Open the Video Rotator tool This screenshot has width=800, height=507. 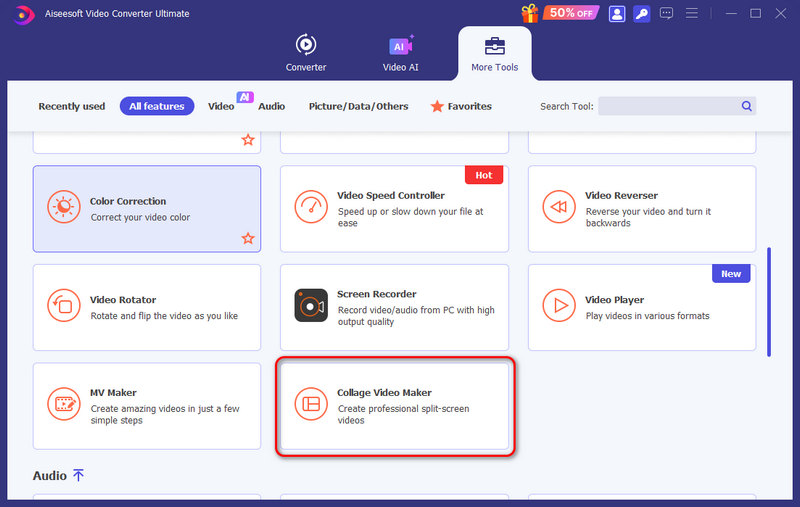click(146, 307)
